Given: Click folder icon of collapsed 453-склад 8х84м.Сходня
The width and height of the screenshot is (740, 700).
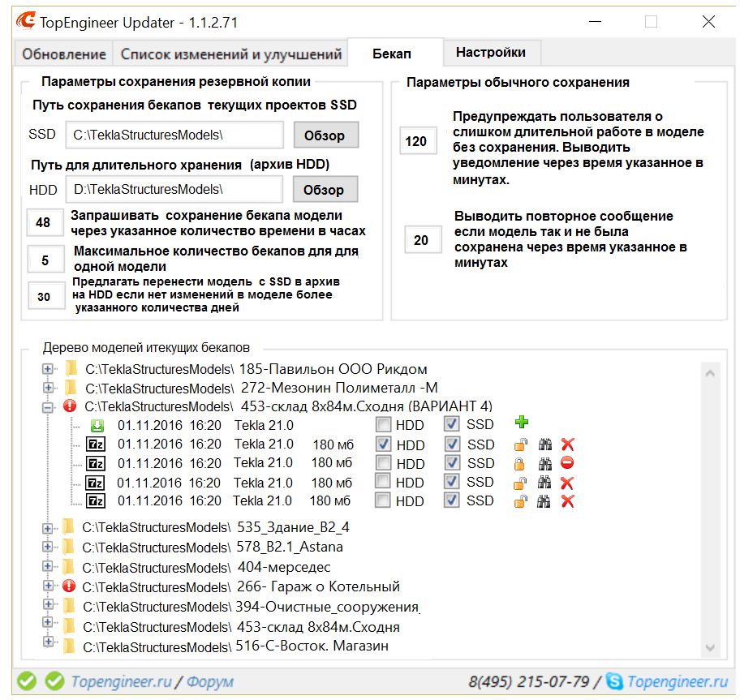Looking at the screenshot, I should pyautogui.click(x=69, y=626).
